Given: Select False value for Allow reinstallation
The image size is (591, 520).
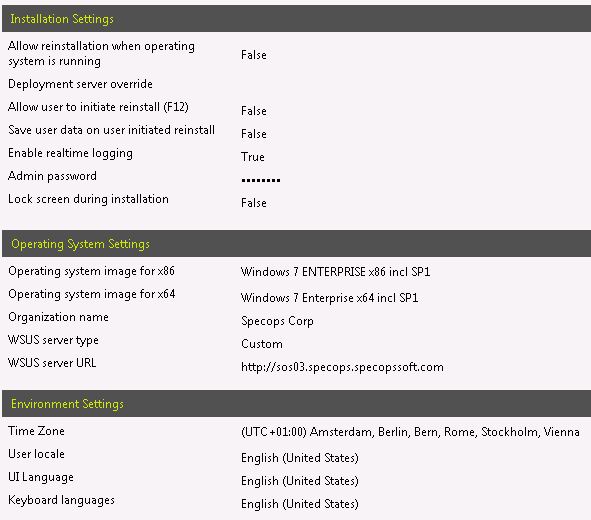Looking at the screenshot, I should [x=254, y=55].
